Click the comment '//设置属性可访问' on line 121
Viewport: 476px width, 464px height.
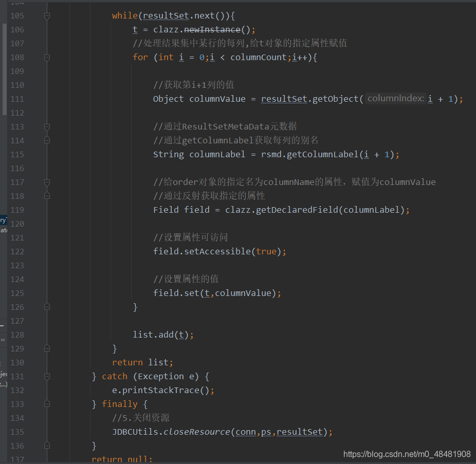pyautogui.click(x=190, y=237)
